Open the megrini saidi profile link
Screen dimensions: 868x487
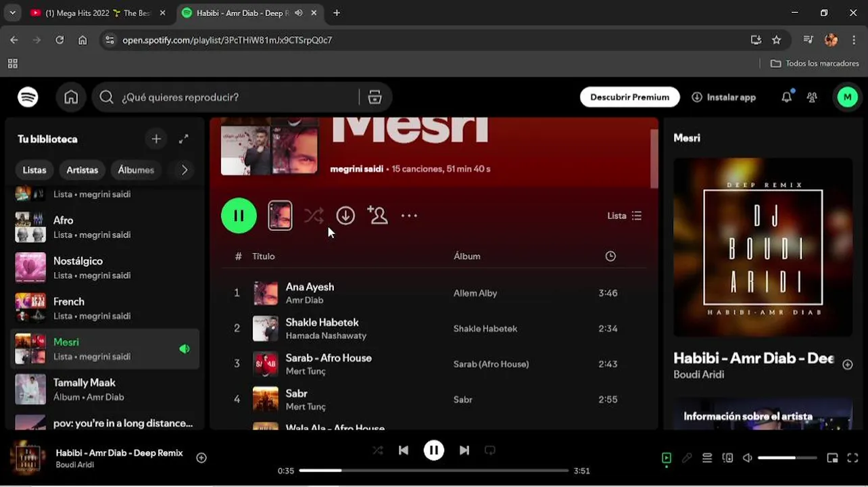356,169
